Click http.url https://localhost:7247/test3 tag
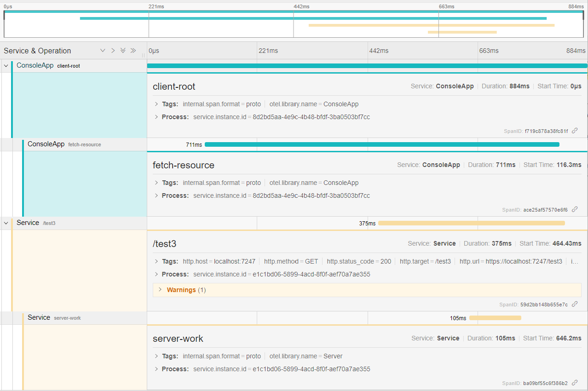 point(511,261)
